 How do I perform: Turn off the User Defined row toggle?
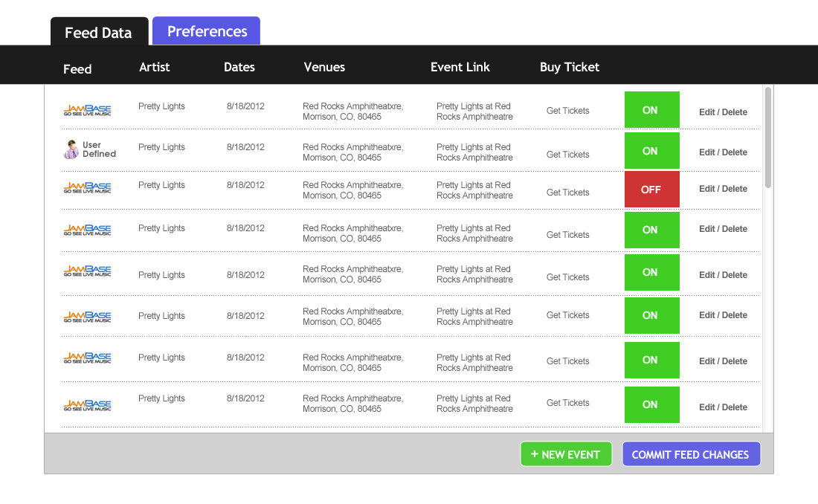coord(651,151)
